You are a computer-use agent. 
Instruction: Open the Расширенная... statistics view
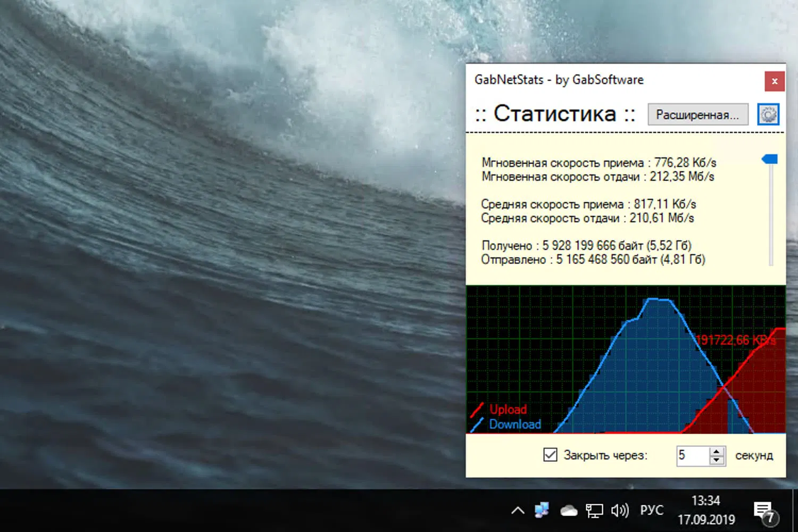[698, 114]
